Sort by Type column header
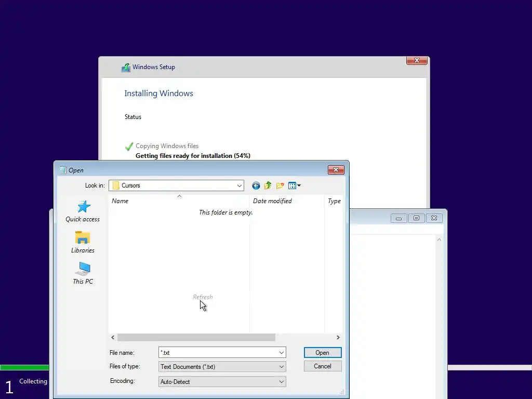The height and width of the screenshot is (399, 532). [334, 201]
